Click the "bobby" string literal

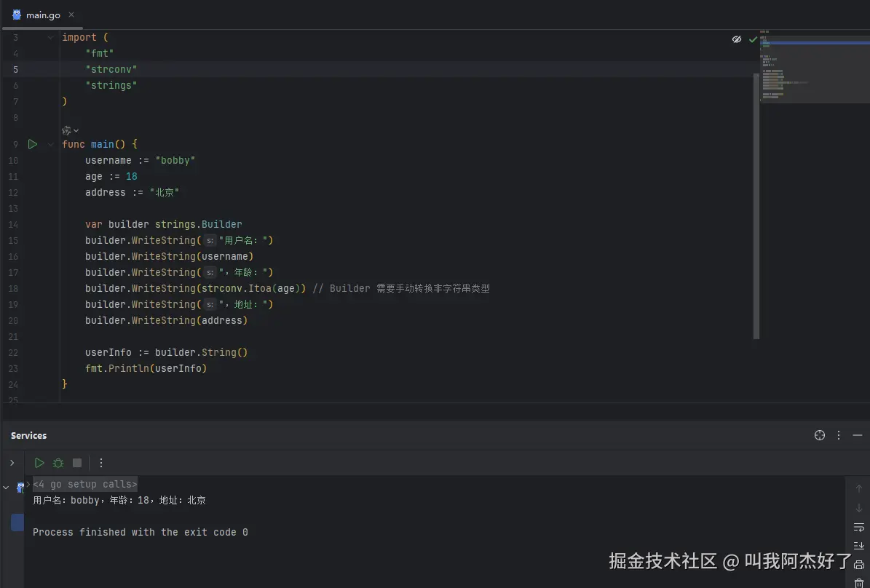coord(175,160)
